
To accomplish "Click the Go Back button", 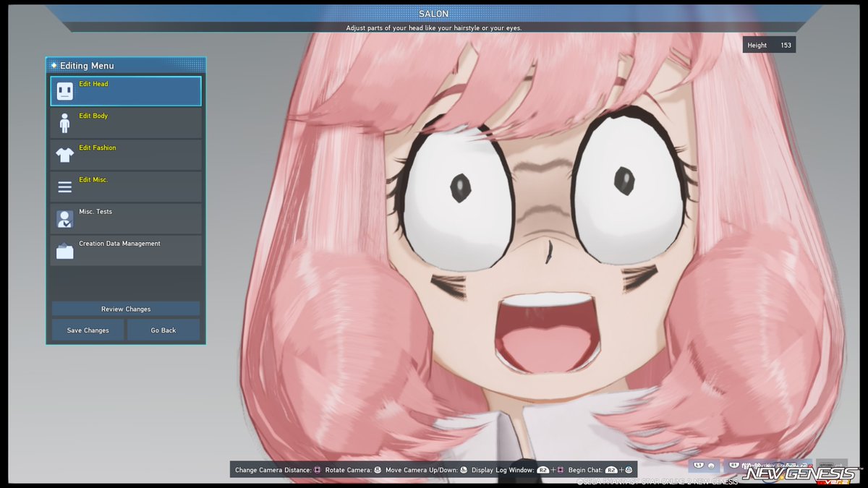I will (163, 330).
